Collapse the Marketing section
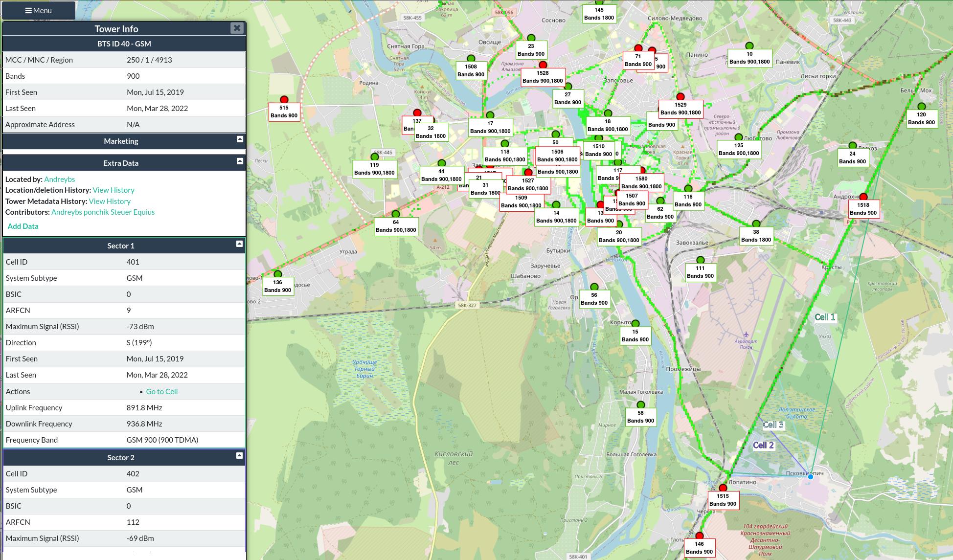This screenshot has height=560, width=953. (x=240, y=139)
